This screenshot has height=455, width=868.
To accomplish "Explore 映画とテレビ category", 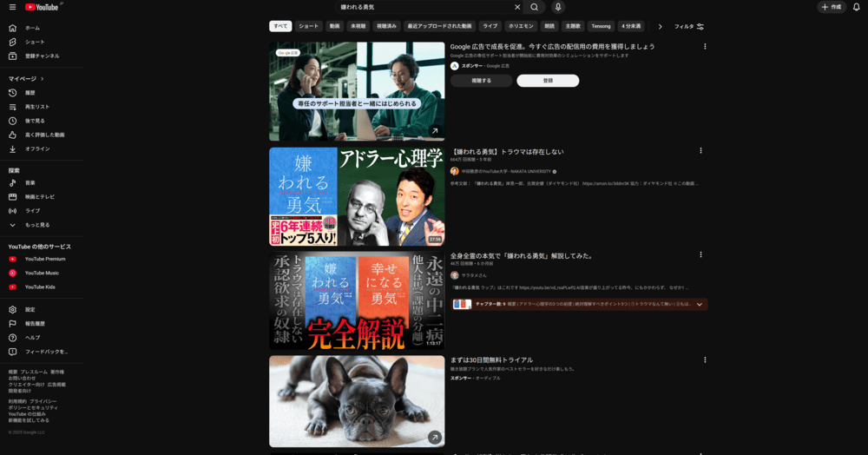I will (42, 197).
